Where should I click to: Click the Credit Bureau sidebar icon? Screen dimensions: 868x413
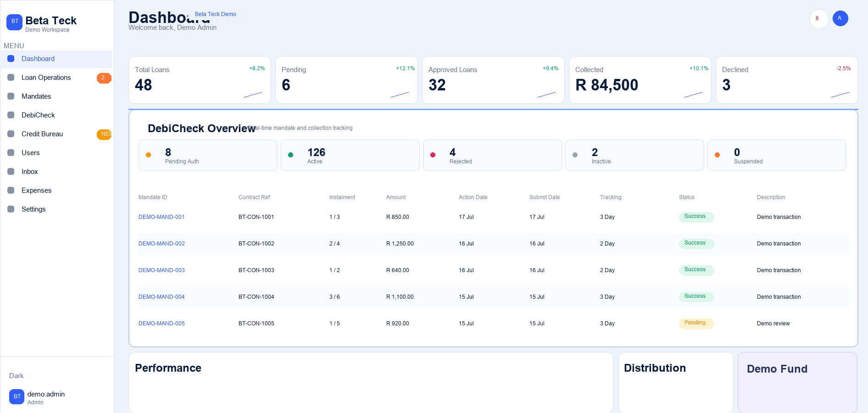click(11, 134)
